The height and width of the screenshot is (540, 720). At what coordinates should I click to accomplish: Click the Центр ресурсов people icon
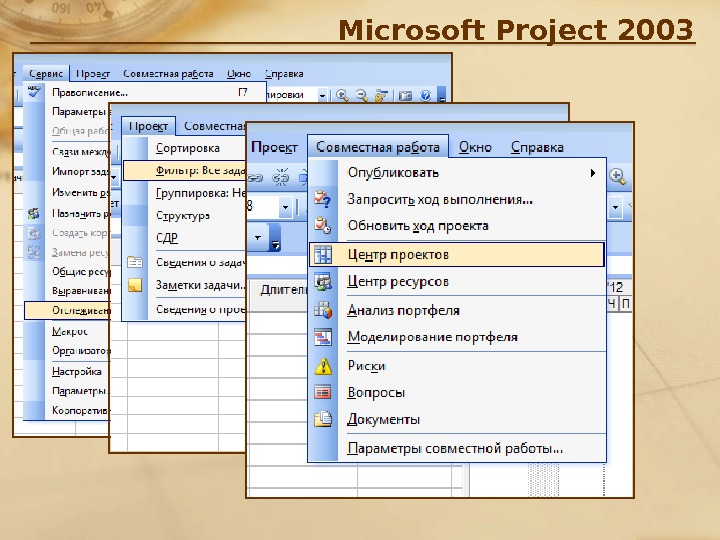[x=322, y=281]
